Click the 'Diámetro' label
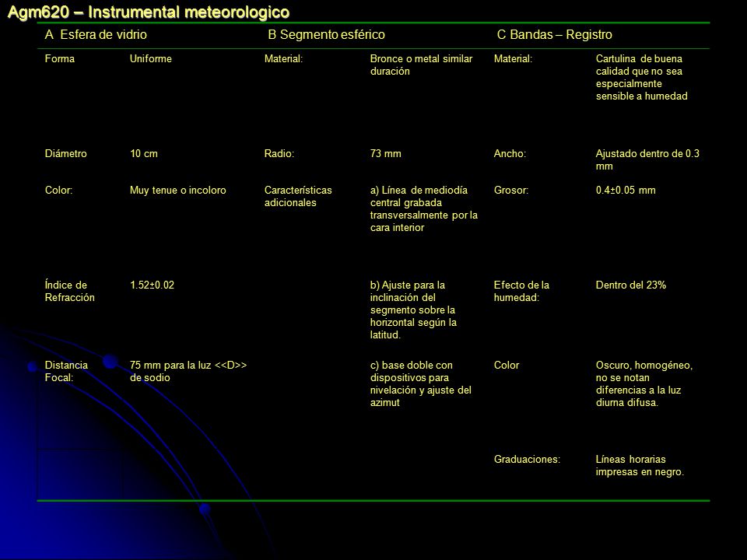Image resolution: width=747 pixels, height=560 pixels. (65, 153)
